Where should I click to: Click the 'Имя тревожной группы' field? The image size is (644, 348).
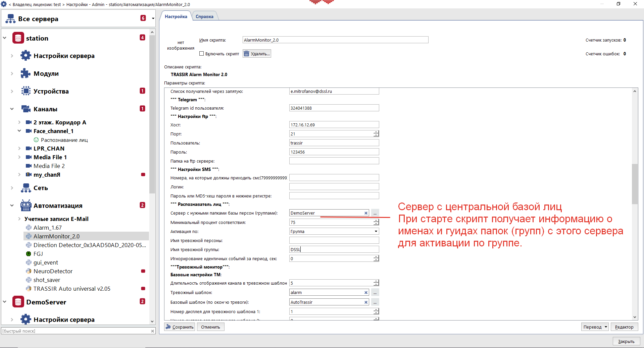334,249
